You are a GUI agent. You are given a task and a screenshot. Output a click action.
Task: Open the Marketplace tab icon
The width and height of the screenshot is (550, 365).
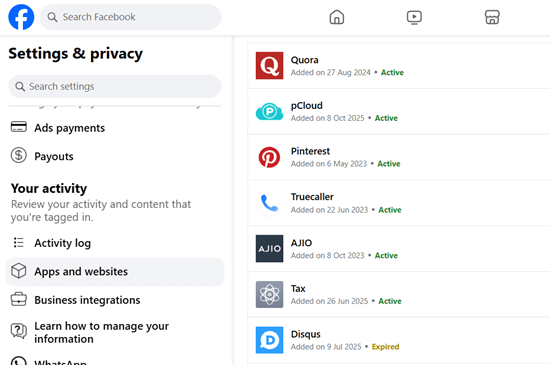click(492, 17)
